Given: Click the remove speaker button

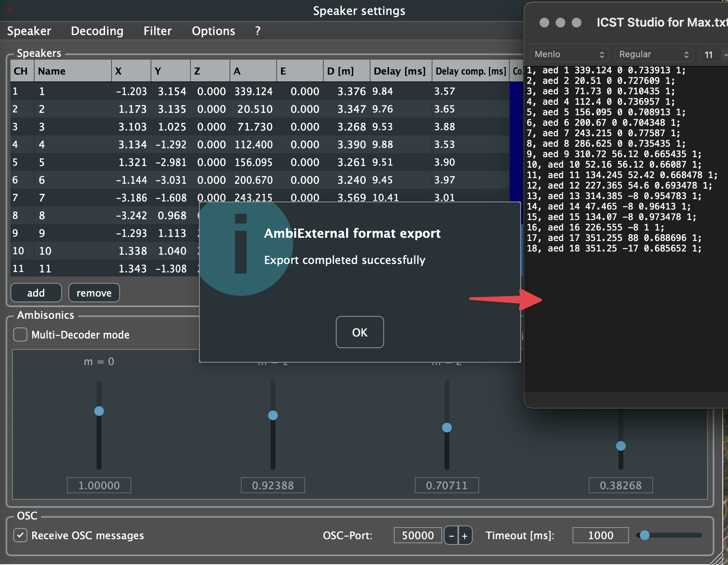Looking at the screenshot, I should tap(94, 293).
